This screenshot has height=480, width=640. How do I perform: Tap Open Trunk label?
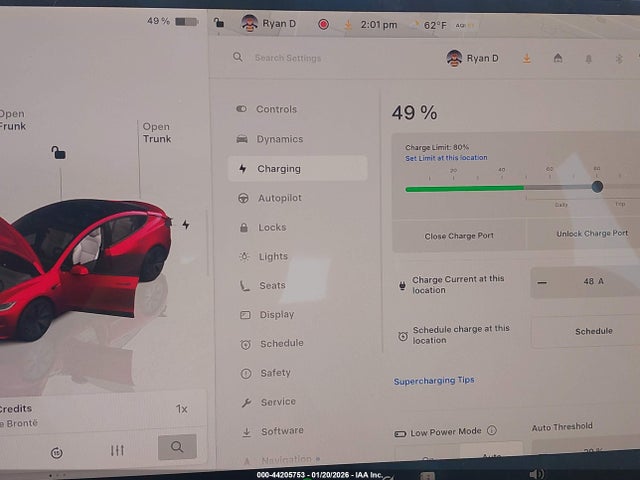tap(157, 133)
